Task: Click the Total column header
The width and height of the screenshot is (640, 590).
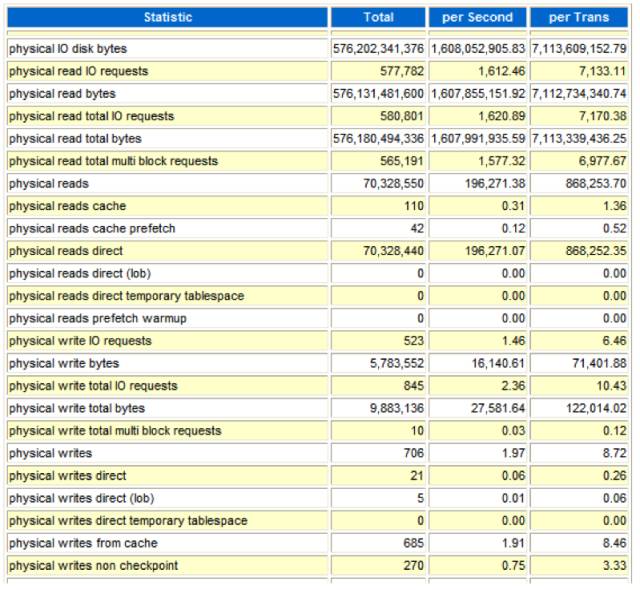Action: click(378, 17)
